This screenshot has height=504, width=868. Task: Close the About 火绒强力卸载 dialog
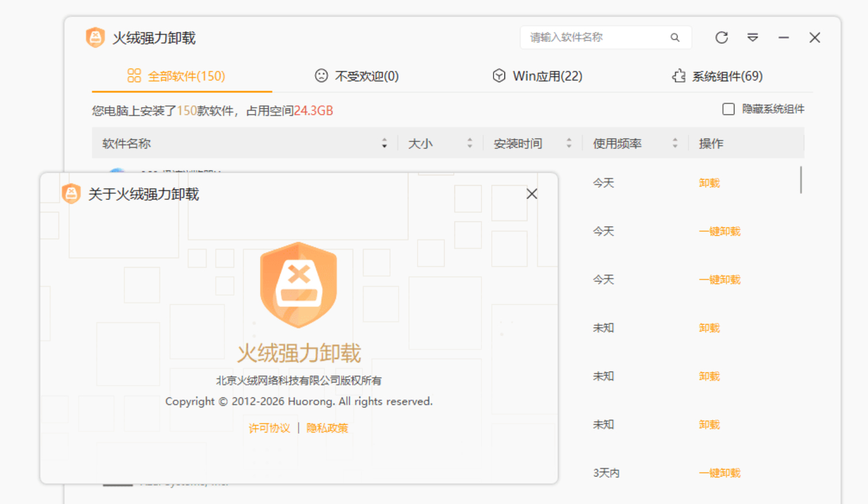(531, 194)
